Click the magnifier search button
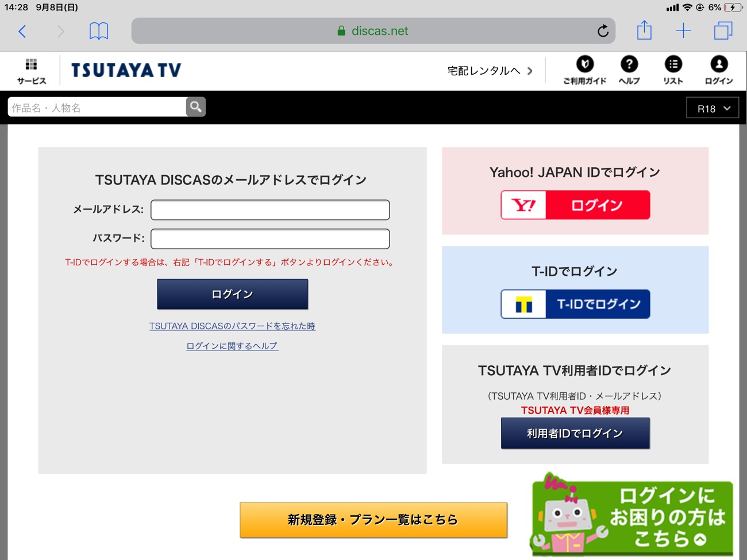747x560 pixels. (x=196, y=107)
